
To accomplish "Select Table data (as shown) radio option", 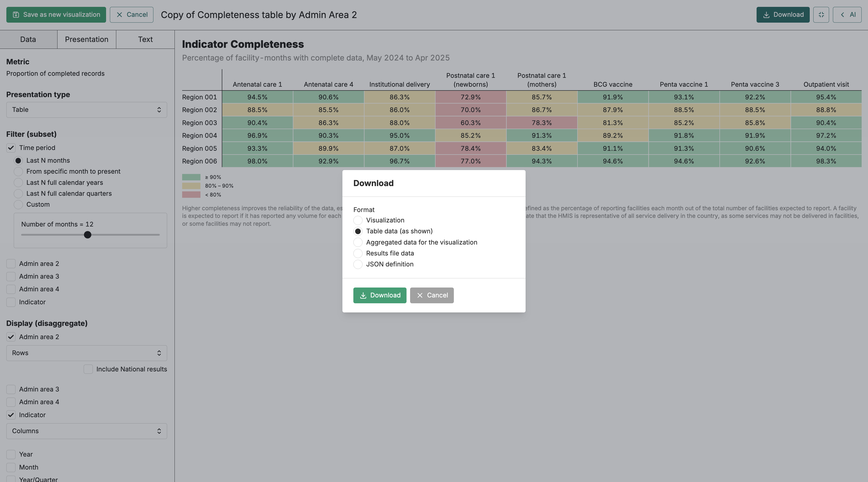I will 358,231.
